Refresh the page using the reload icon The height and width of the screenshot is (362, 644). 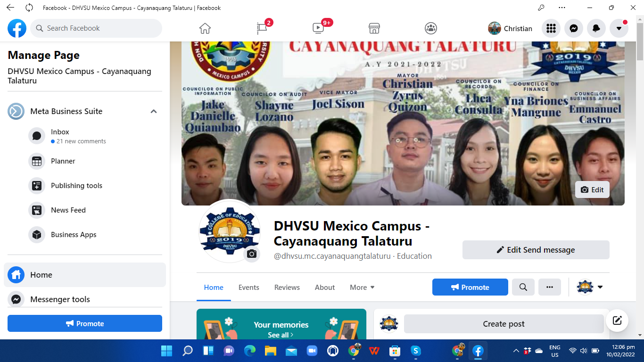[x=29, y=8]
